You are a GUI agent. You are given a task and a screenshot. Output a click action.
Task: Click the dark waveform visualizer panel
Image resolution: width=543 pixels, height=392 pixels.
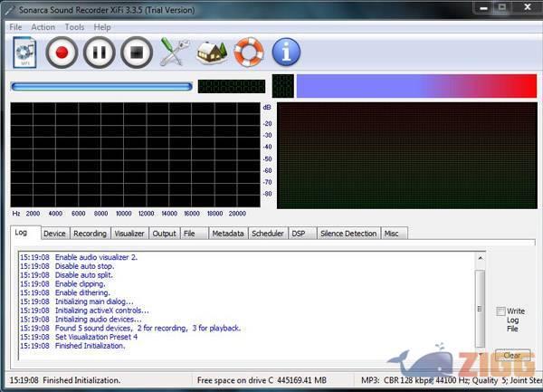pyautogui.click(x=407, y=156)
